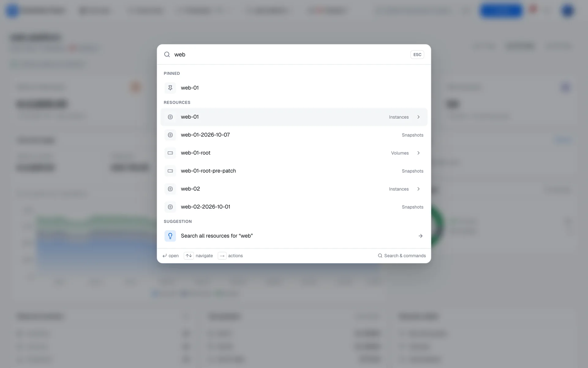Viewport: 588px width, 368px height.
Task: Open the web-01-root volume result
Action: coord(294,153)
